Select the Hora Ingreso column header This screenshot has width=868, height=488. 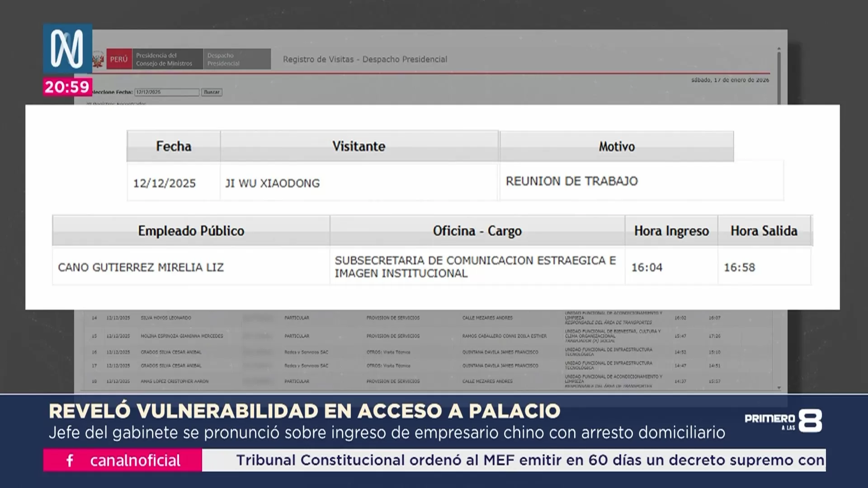coord(671,231)
